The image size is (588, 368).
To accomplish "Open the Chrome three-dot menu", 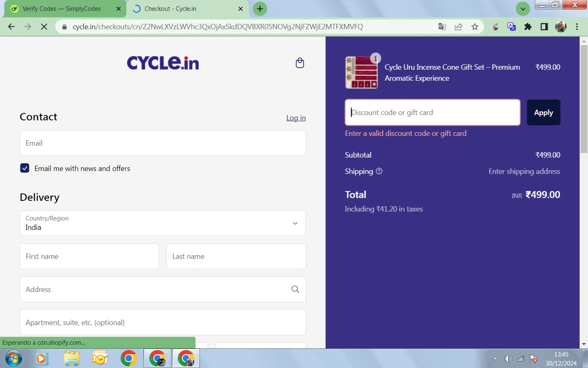I will [x=577, y=27].
